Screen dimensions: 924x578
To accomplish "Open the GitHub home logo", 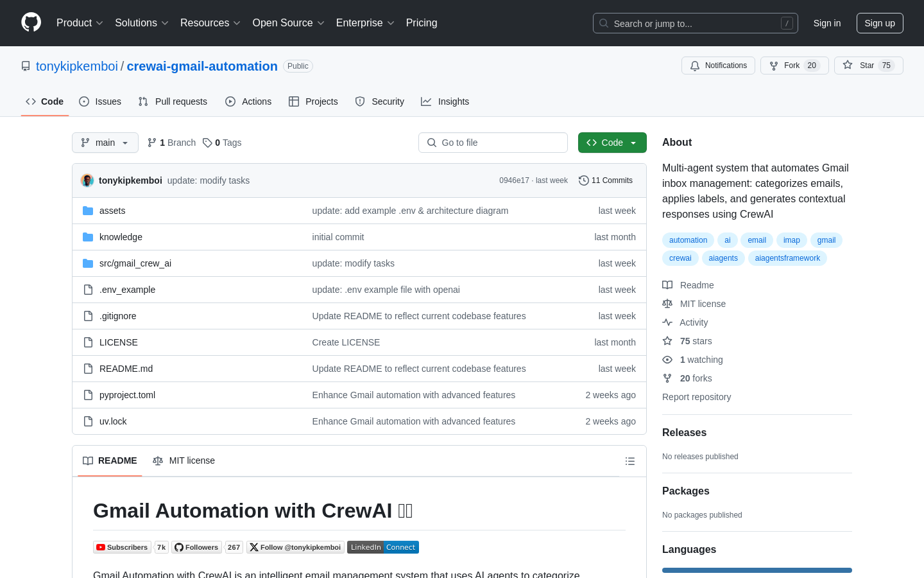I will click(x=31, y=22).
